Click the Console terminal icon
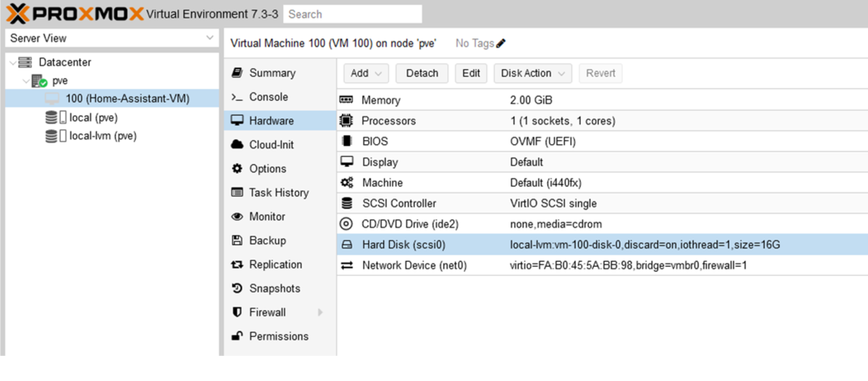 point(237,98)
